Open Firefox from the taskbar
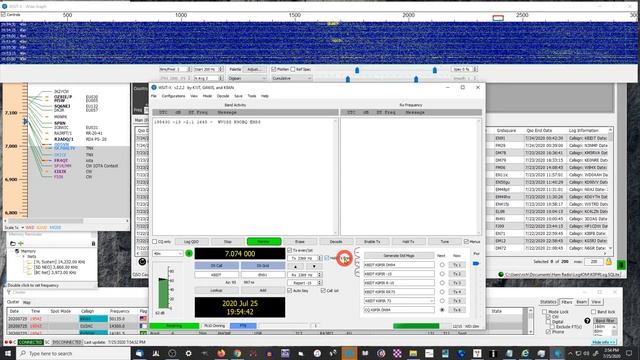The width and height of the screenshot is (640, 360). (221, 353)
